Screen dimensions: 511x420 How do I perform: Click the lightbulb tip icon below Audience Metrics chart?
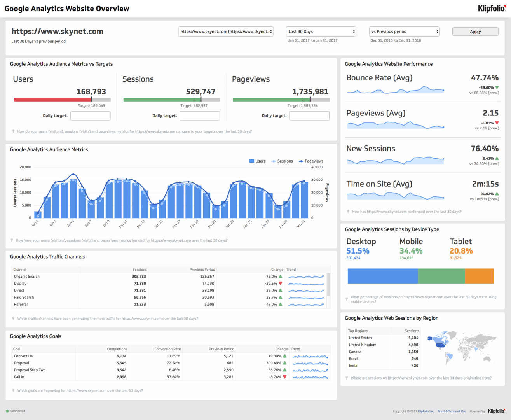[12, 240]
